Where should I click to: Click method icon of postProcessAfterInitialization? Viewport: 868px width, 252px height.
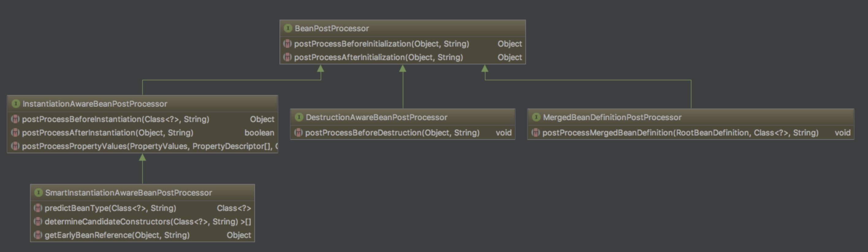pyautogui.click(x=287, y=57)
